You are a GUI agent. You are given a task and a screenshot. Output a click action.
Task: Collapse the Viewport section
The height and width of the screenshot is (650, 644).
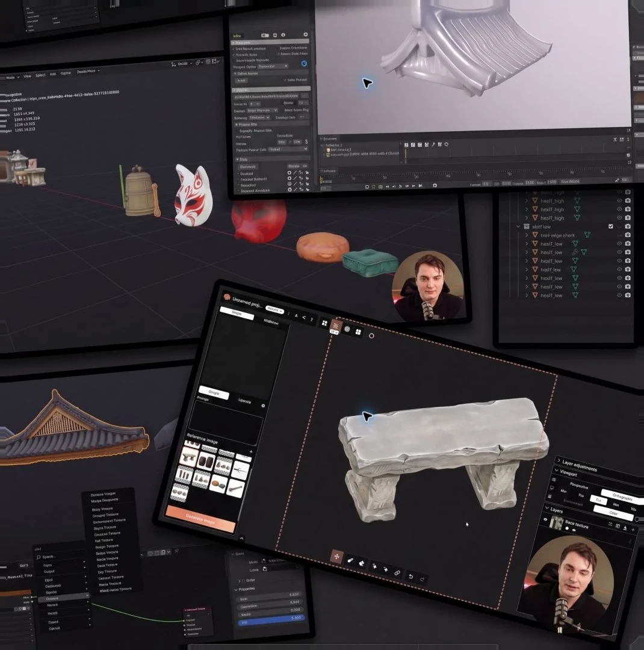557,469
